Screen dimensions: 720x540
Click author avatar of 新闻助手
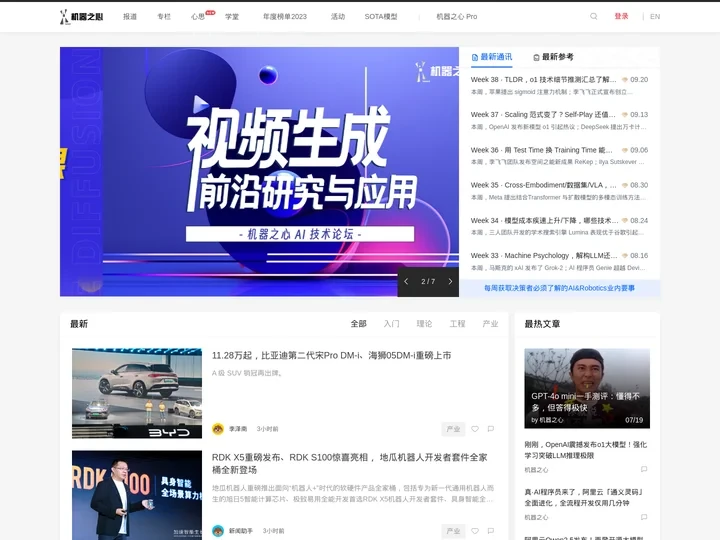pyautogui.click(x=218, y=531)
